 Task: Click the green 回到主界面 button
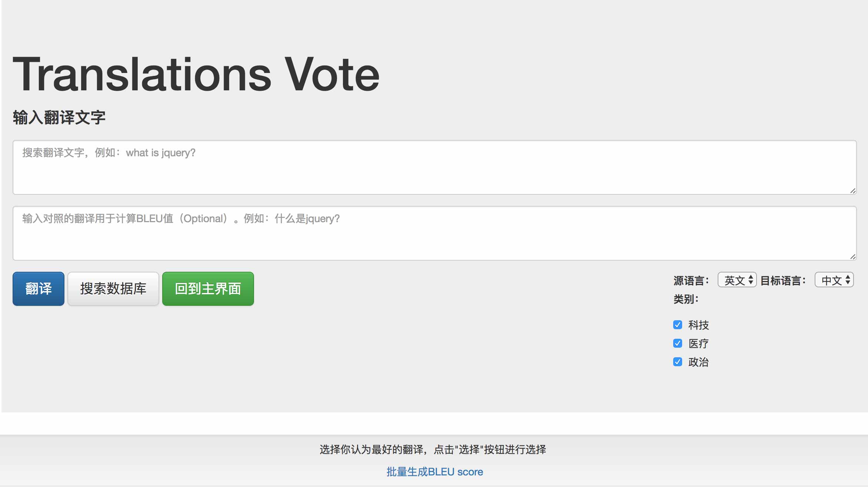point(208,289)
